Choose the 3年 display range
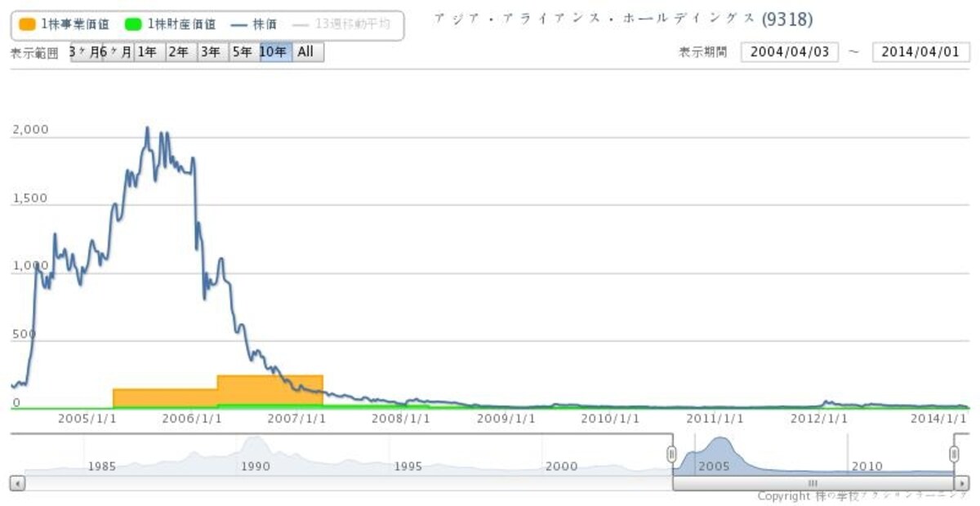 point(212,52)
